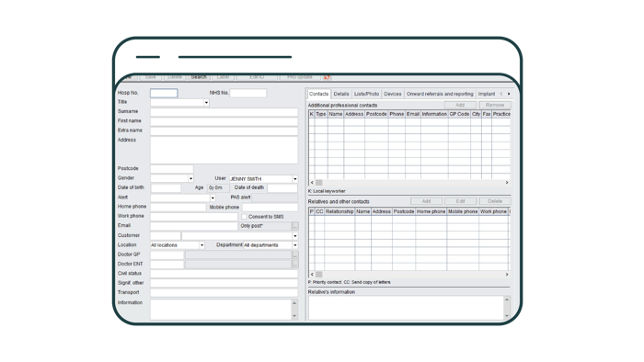Open the Alert dropdown

click(x=213, y=198)
